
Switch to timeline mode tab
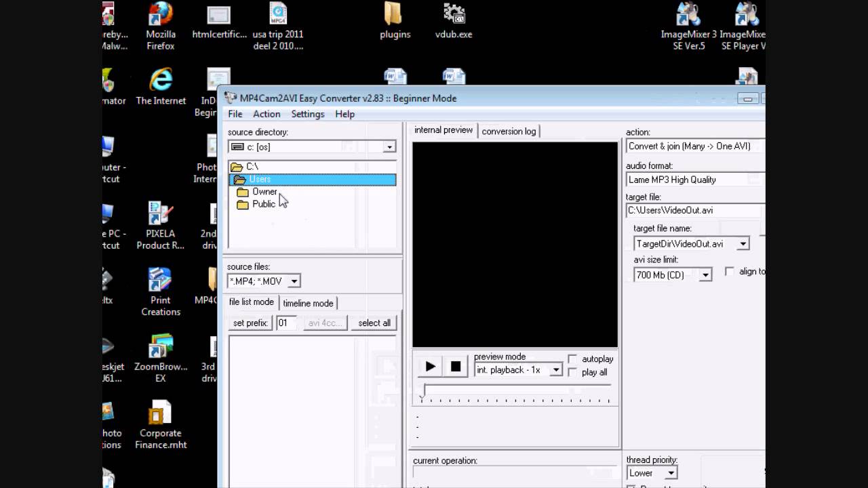(x=308, y=304)
